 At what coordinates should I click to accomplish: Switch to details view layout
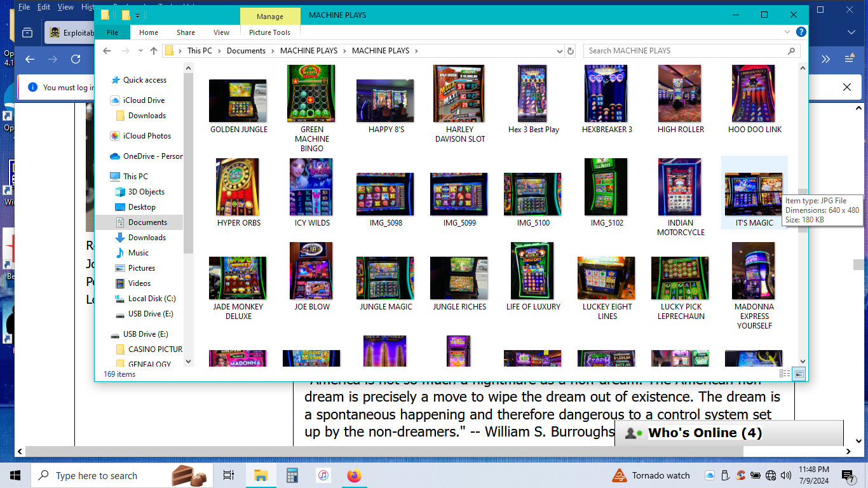pos(785,374)
